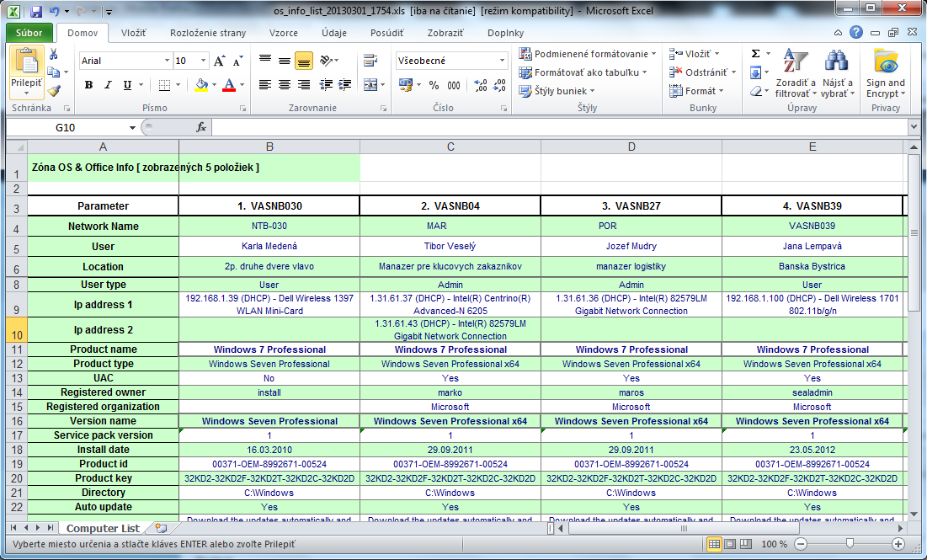The width and height of the screenshot is (927, 560).
Task: Align text left
Action: (265, 85)
